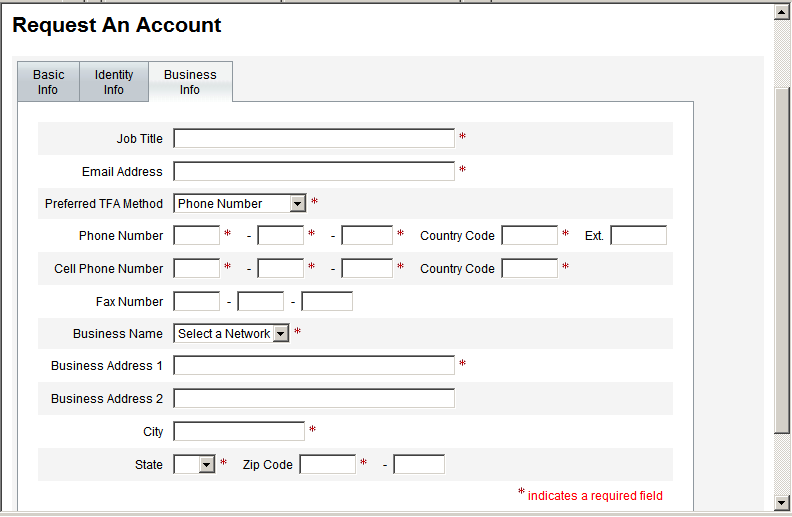Image resolution: width=792 pixels, height=517 pixels.
Task: Click the phone Ext. field
Action: (x=638, y=236)
